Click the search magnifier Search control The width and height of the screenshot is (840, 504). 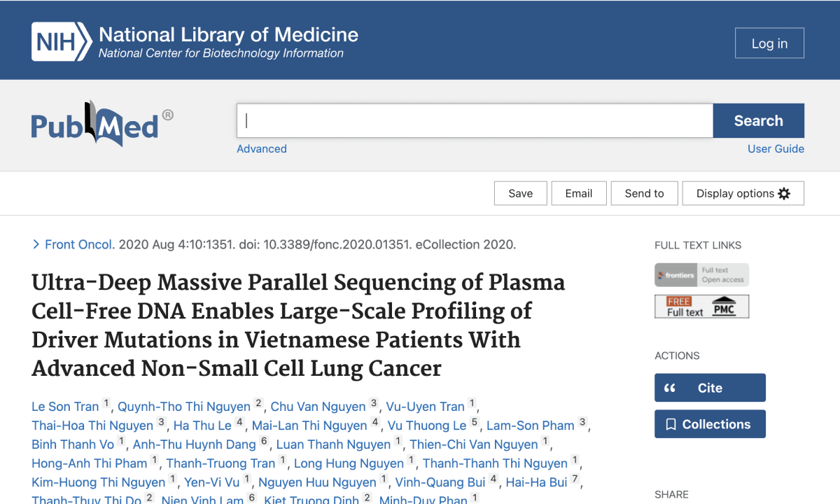point(758,120)
